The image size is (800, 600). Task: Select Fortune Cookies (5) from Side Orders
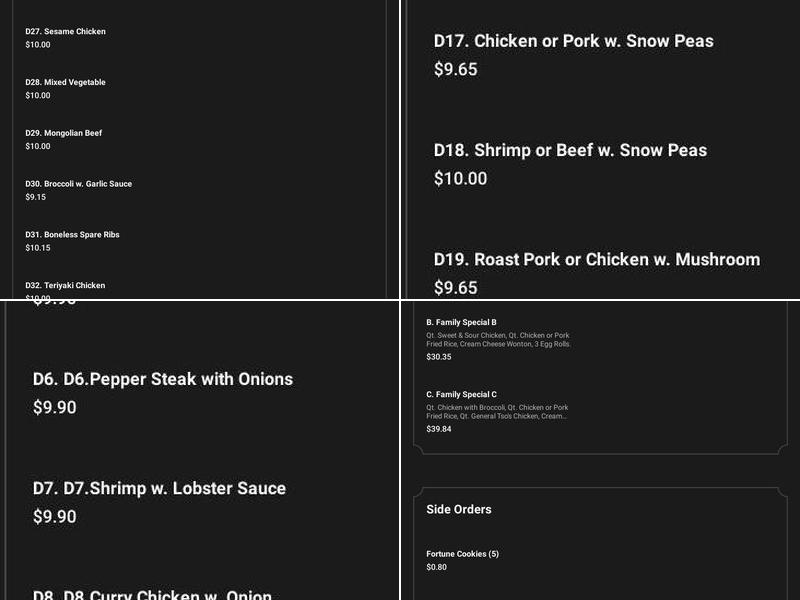(462, 553)
